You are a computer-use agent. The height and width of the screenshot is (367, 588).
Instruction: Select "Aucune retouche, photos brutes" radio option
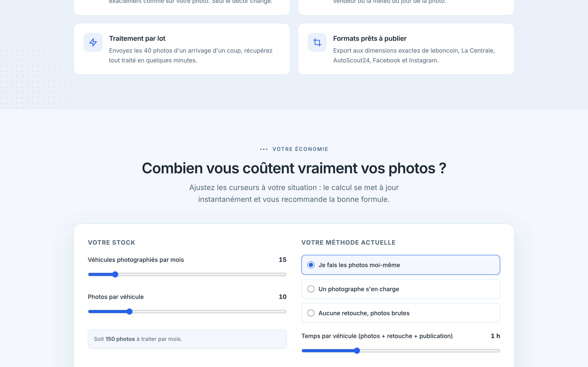click(401, 313)
